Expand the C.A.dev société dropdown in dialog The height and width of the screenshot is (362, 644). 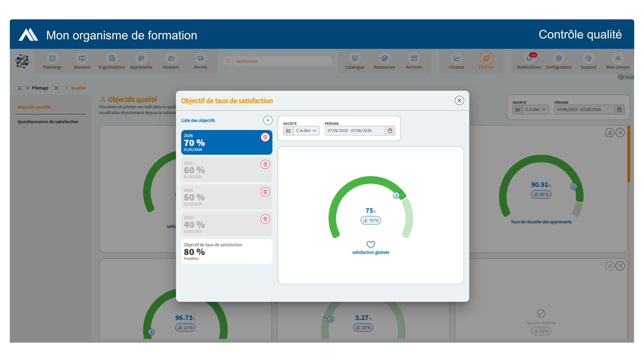tap(306, 130)
